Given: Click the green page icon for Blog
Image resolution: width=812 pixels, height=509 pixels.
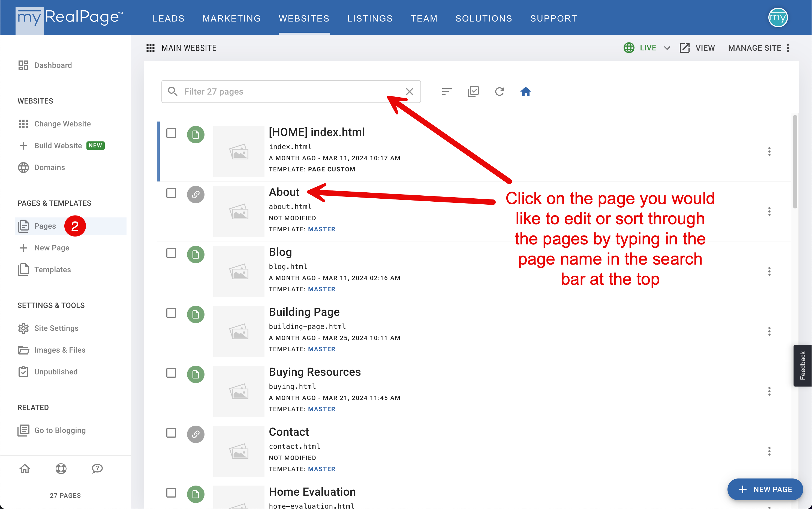Looking at the screenshot, I should tap(196, 254).
